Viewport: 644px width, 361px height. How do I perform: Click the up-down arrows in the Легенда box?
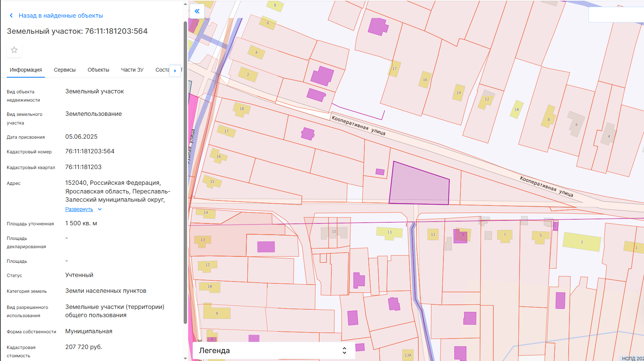pos(344,351)
